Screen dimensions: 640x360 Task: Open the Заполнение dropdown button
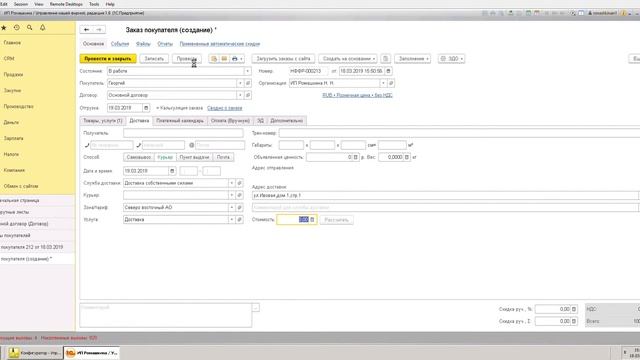(413, 59)
